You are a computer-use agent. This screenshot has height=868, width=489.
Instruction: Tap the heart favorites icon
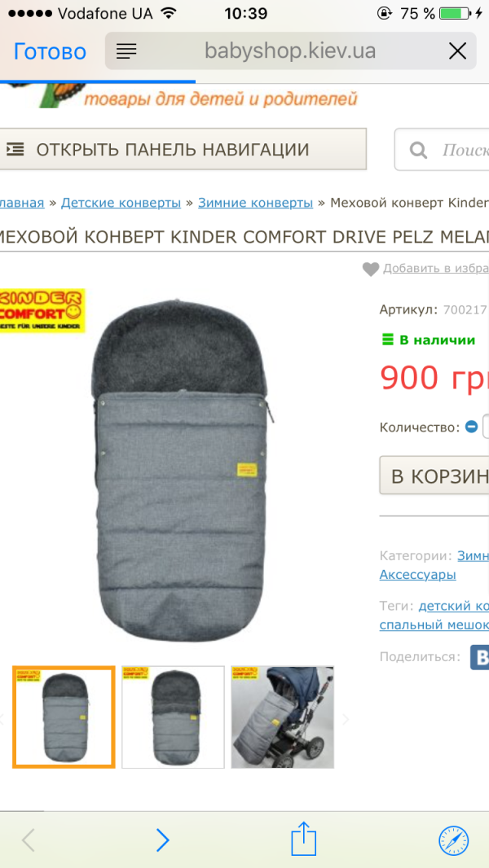tap(371, 269)
